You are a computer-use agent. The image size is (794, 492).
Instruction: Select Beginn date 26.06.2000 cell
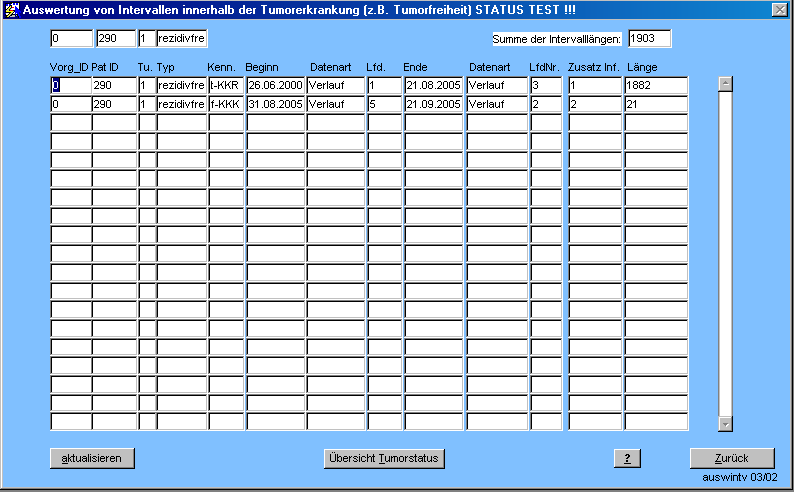point(274,86)
